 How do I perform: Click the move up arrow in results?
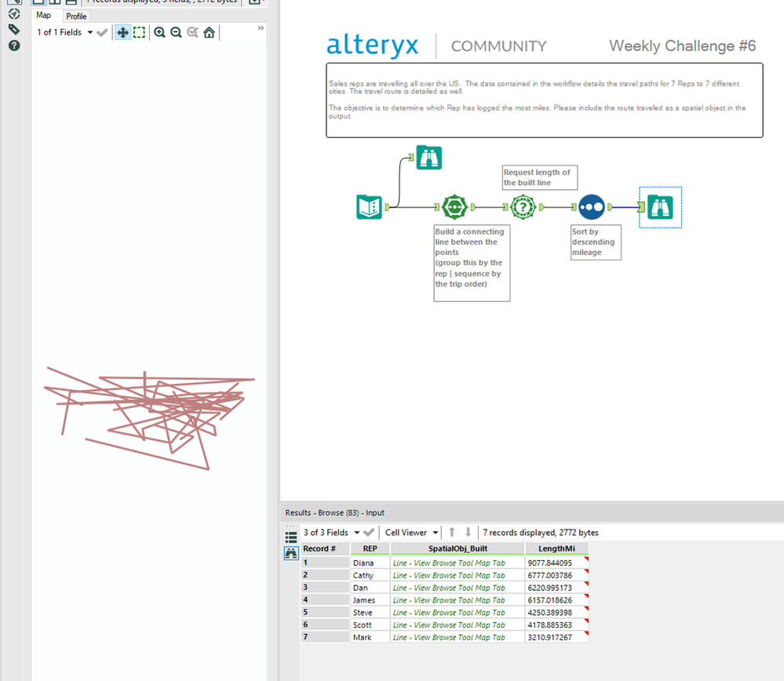(x=451, y=533)
